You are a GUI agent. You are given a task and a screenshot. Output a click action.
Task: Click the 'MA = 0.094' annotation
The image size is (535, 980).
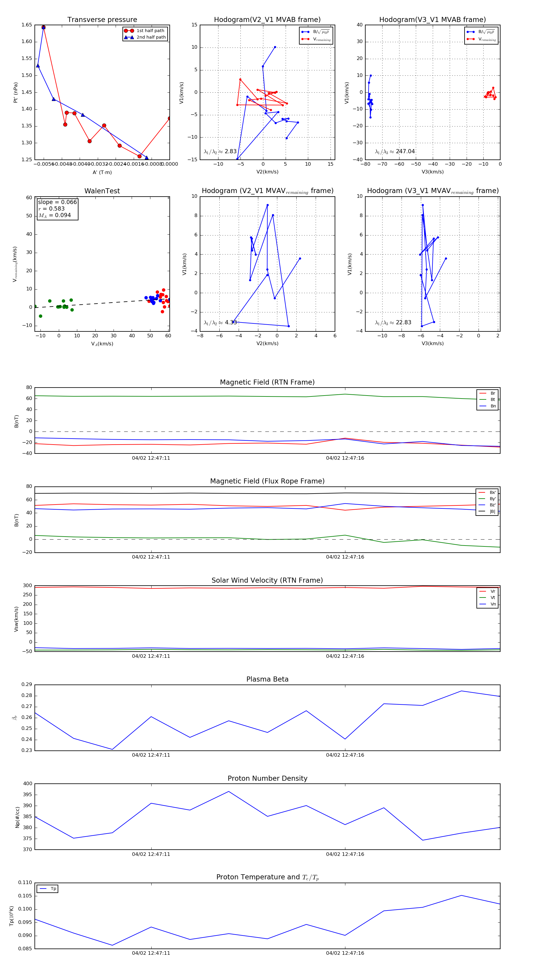54,215
